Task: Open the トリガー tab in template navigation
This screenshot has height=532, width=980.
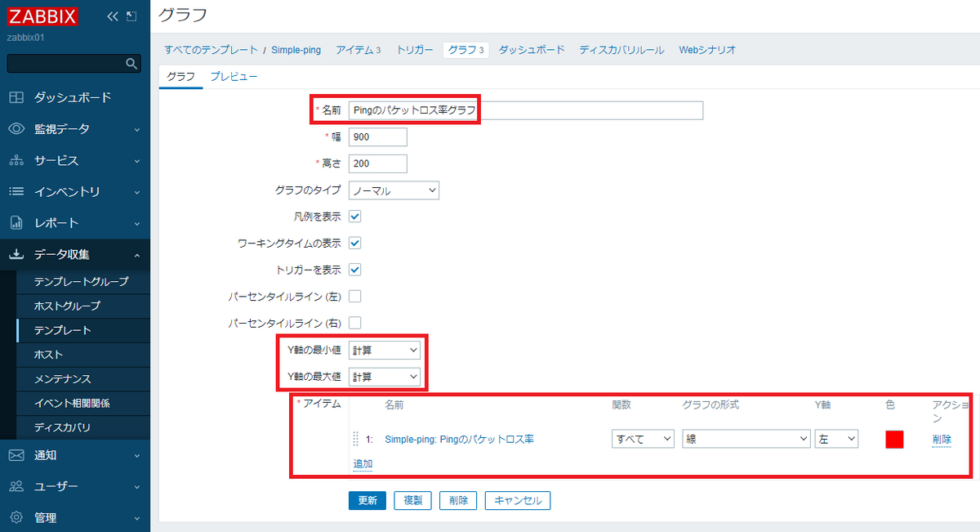Action: pyautogui.click(x=415, y=49)
